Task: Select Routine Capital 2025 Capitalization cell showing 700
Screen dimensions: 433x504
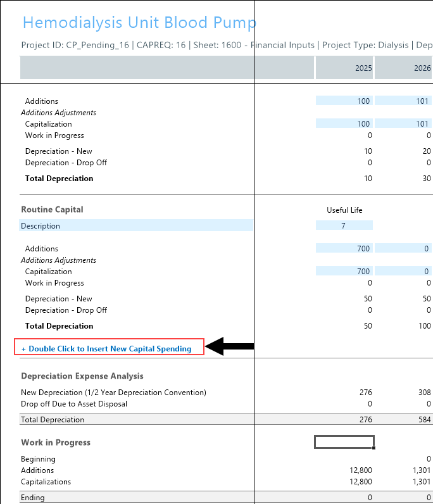Action: point(344,271)
